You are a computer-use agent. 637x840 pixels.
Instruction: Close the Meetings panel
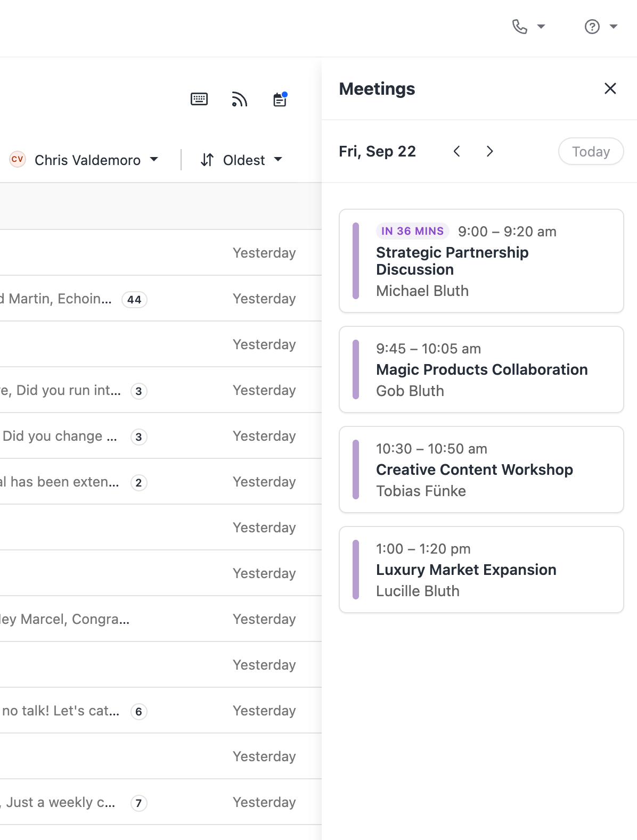coord(610,88)
